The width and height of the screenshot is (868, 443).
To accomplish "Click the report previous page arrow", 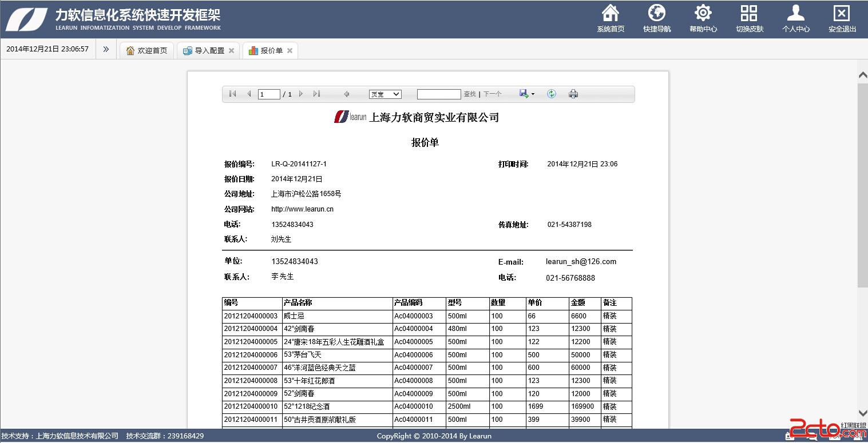I will point(249,94).
